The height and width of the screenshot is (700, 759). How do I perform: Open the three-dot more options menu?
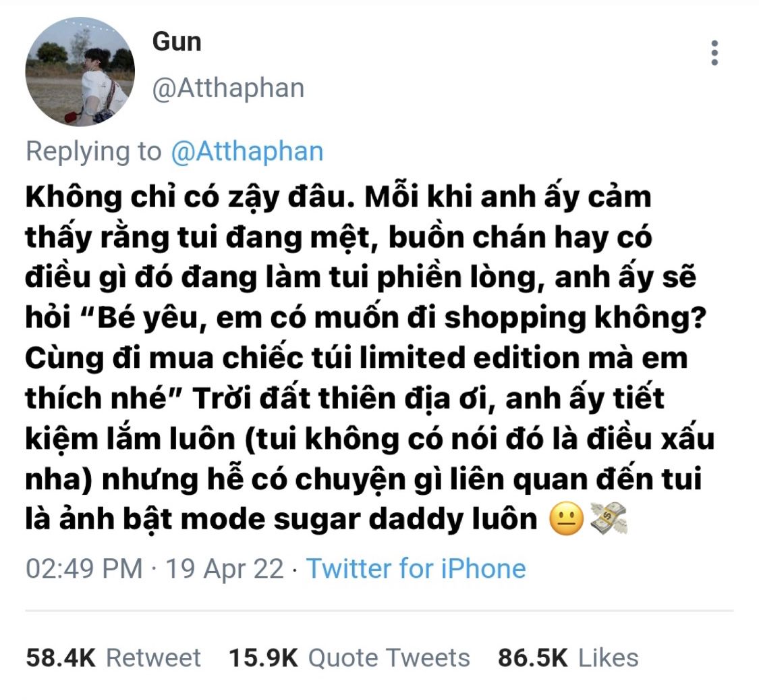714,53
